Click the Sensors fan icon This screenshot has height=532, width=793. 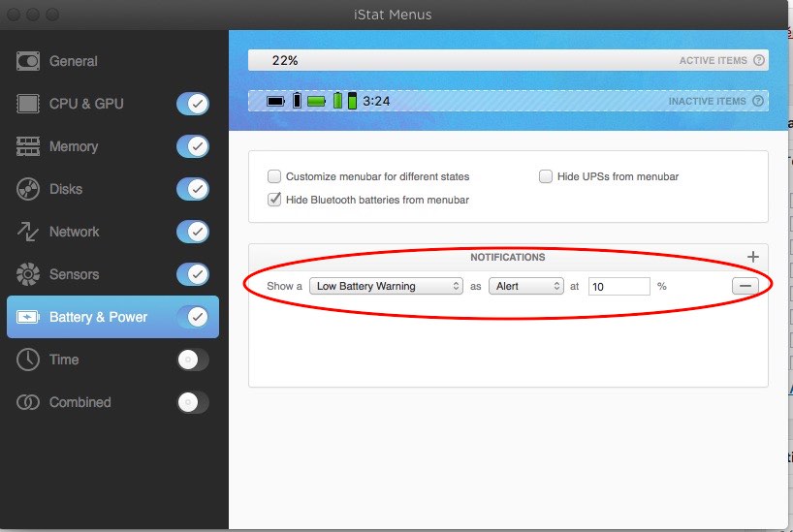point(28,274)
